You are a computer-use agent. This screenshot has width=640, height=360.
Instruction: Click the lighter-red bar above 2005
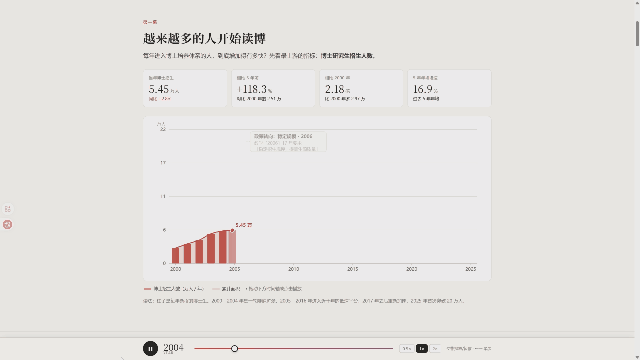tap(232, 247)
